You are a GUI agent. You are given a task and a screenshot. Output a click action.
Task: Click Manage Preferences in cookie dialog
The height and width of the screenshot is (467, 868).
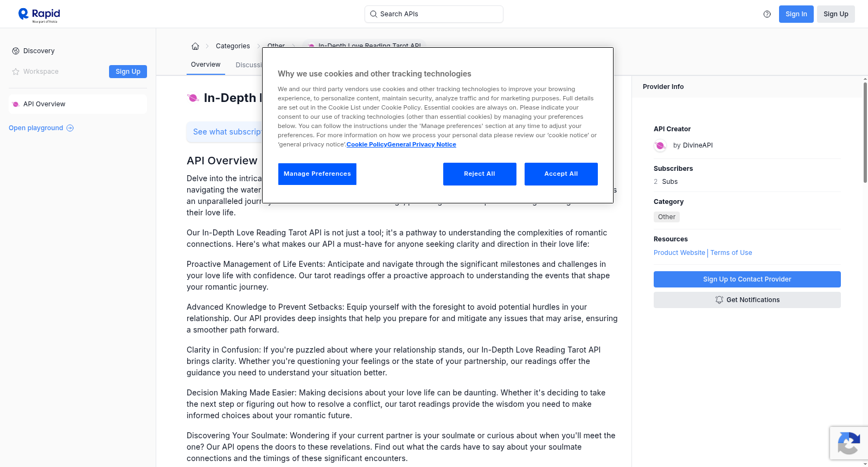point(317,174)
